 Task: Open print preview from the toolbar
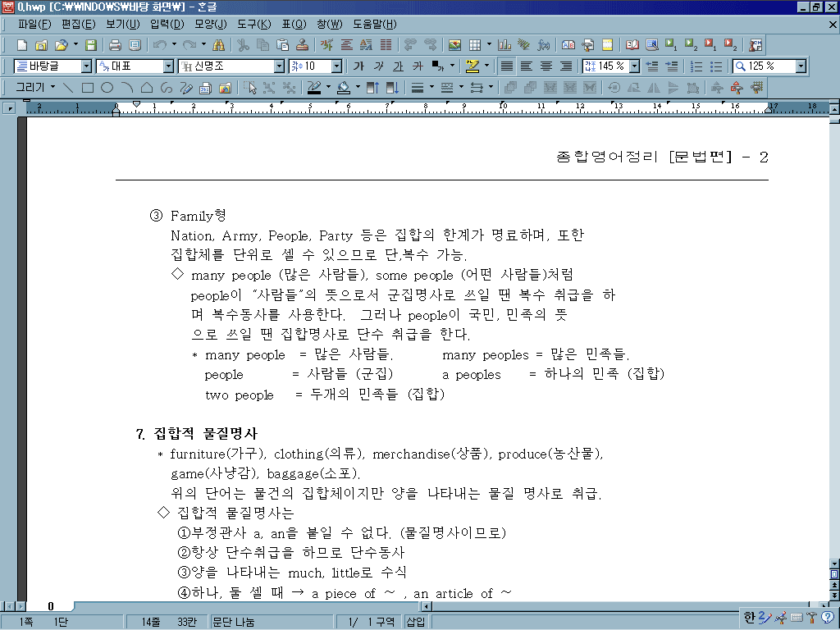coord(135,45)
